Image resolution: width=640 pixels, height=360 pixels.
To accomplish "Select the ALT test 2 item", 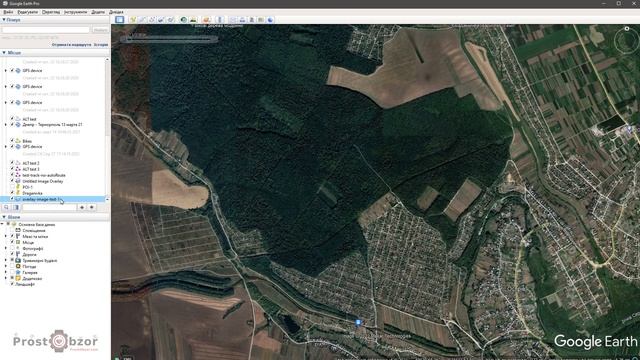I will pyautogui.click(x=31, y=163).
